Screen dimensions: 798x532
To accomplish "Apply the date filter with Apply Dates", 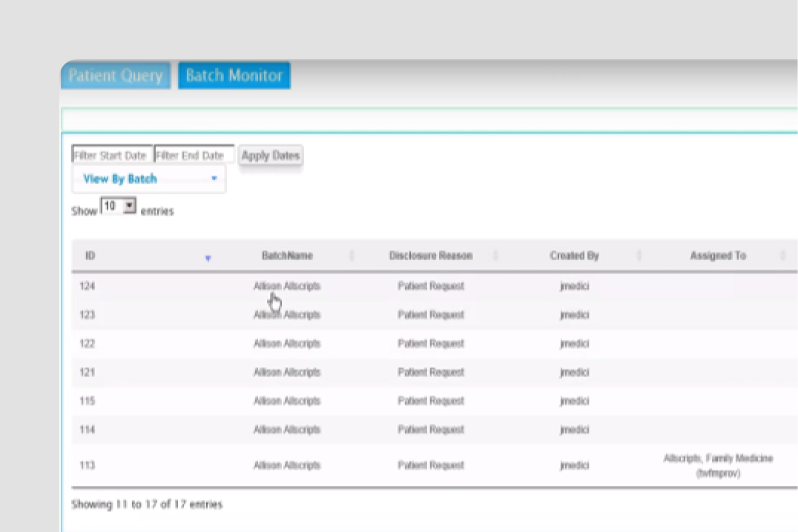I will coord(271,156).
